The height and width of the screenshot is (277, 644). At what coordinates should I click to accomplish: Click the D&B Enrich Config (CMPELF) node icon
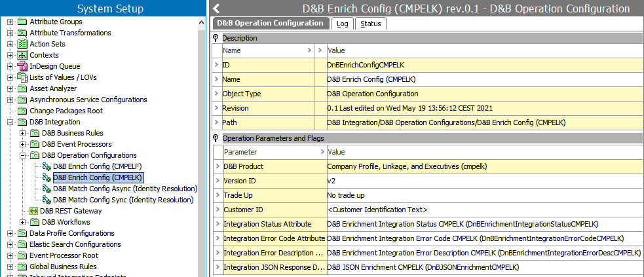(47, 166)
